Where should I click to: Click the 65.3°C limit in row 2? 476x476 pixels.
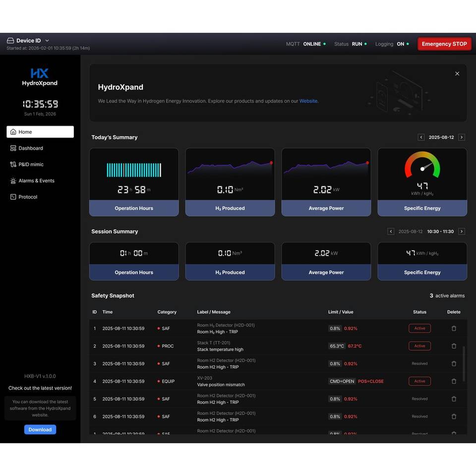coord(337,346)
